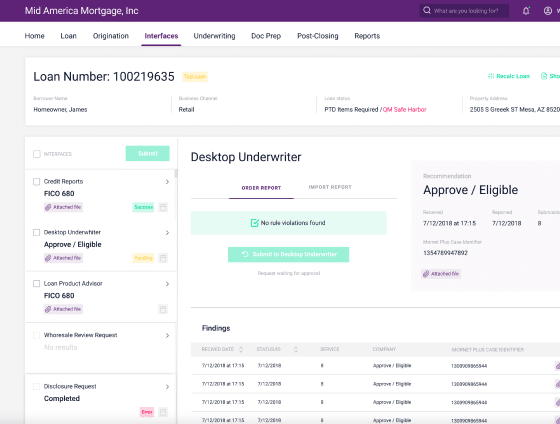Click the No rule violations found banner
560x424 pixels.
tap(289, 223)
